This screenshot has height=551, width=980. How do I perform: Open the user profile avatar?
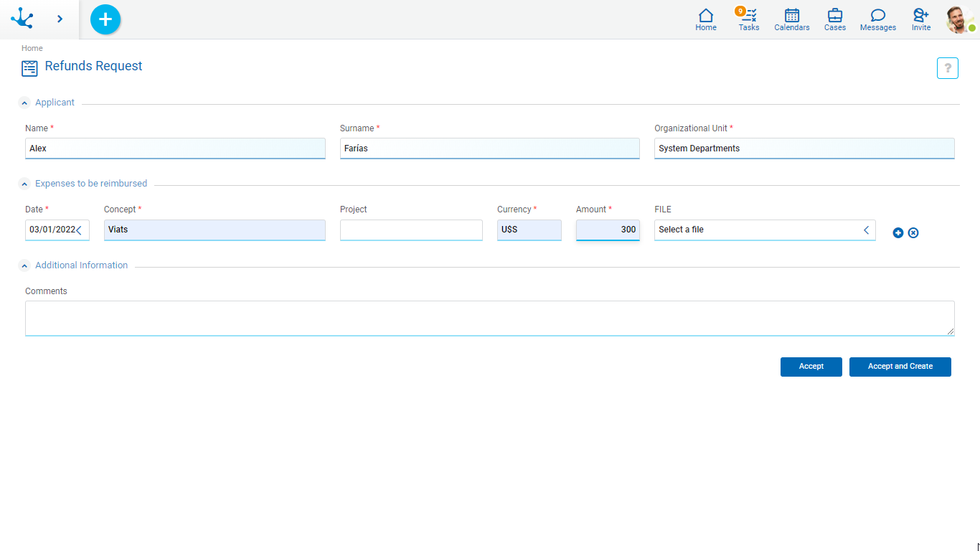pyautogui.click(x=959, y=19)
